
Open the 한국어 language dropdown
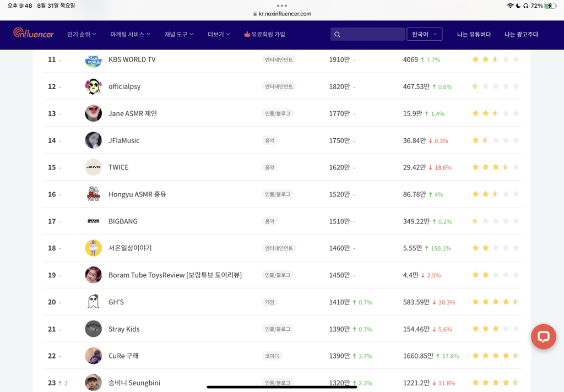(x=424, y=34)
